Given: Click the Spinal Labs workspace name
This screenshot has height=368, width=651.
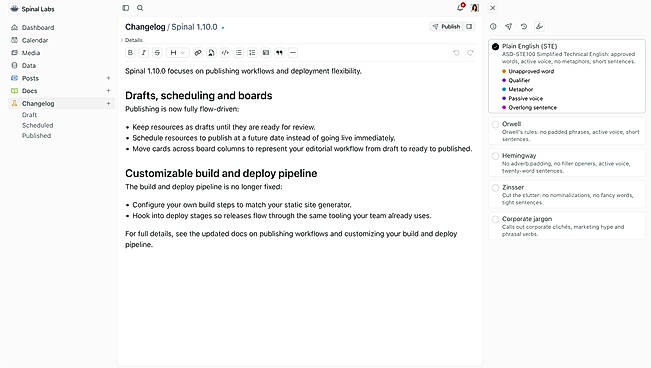Looking at the screenshot, I should 38,9.
